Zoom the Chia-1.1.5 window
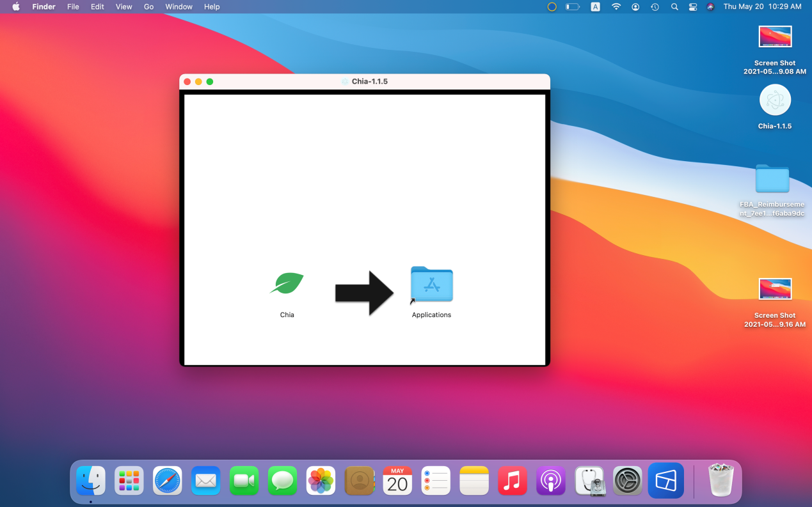812x507 pixels. pos(209,81)
